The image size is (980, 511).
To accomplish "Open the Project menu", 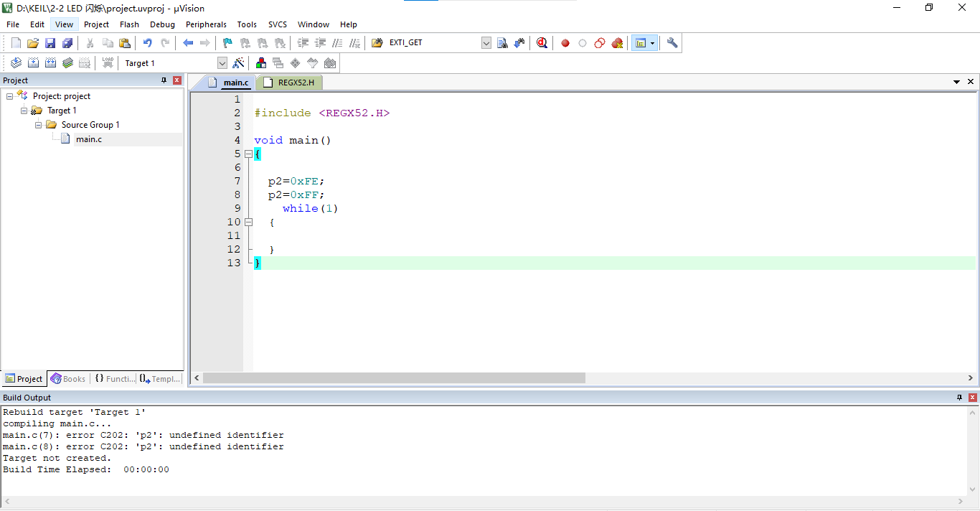I will [x=97, y=24].
